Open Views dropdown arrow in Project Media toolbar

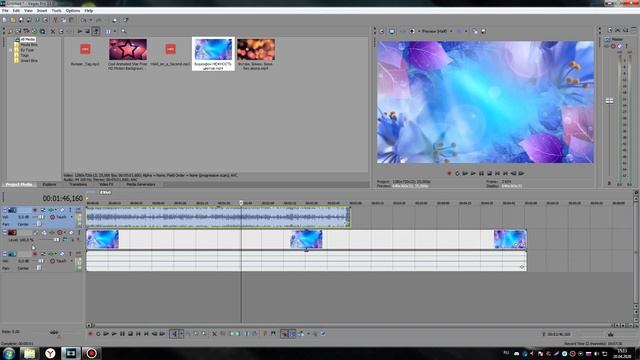(x=115, y=31)
